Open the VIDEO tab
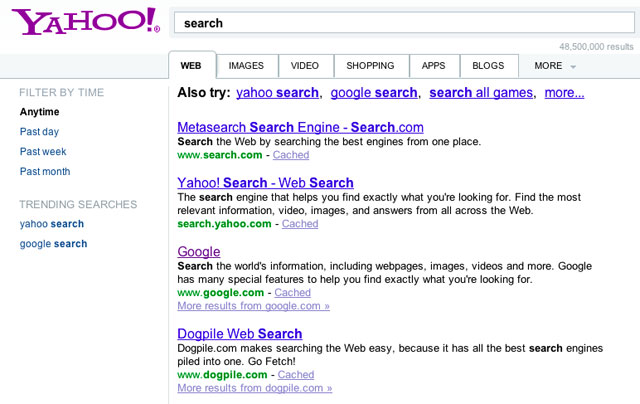This screenshot has height=404, width=640. pyautogui.click(x=304, y=66)
